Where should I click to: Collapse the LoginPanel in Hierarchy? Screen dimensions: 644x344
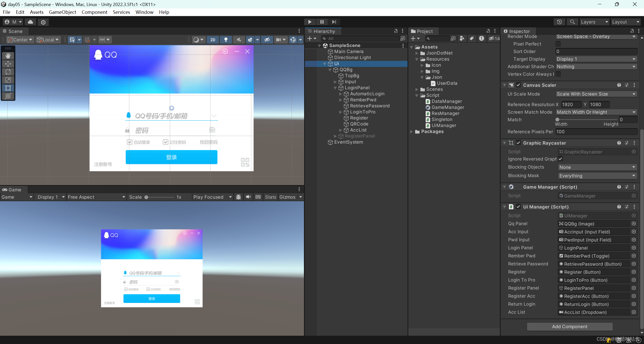coord(335,88)
